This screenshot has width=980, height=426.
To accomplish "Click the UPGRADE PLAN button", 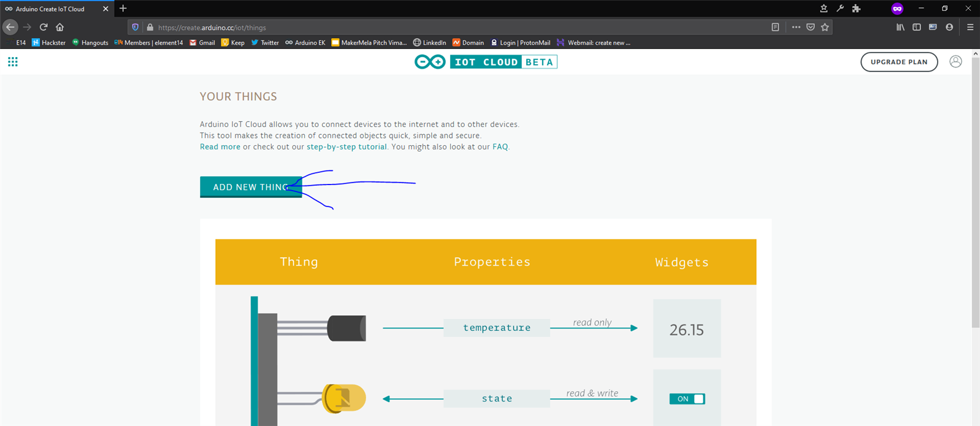I will point(899,62).
